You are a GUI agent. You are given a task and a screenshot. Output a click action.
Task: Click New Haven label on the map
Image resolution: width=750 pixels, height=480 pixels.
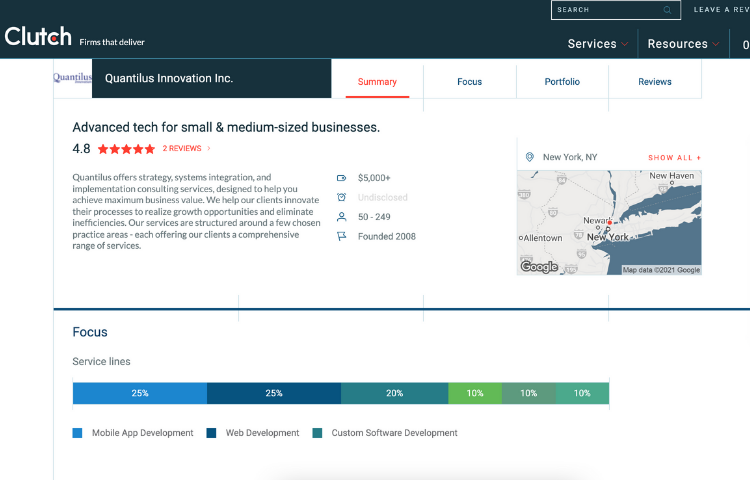coord(672,176)
